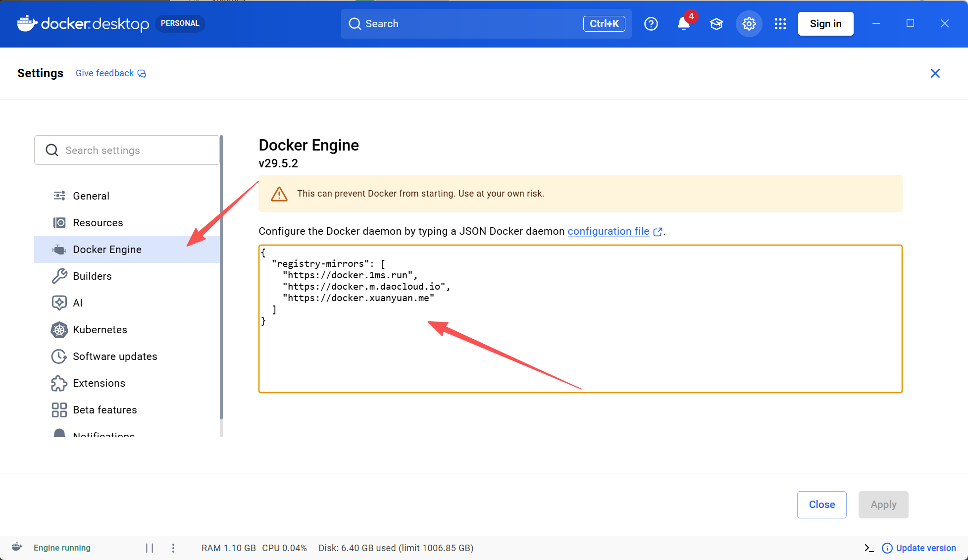Image resolution: width=968 pixels, height=560 pixels.
Task: Click the Docker Engine page heading
Action: click(309, 145)
